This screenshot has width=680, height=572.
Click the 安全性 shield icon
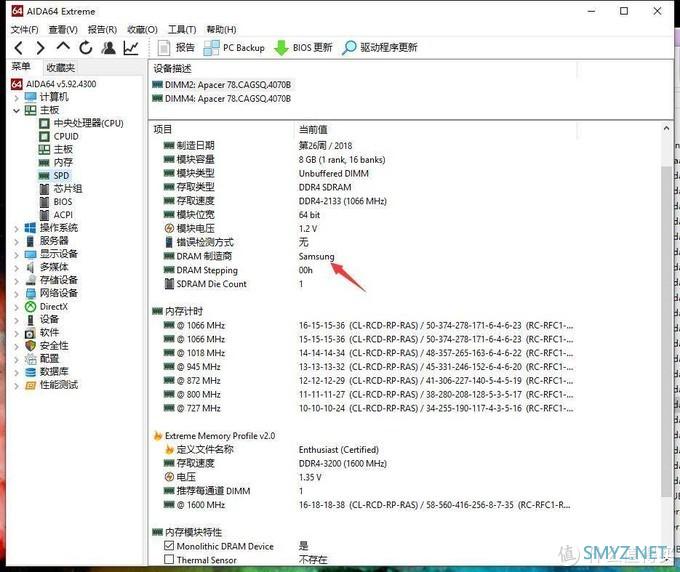pyautogui.click(x=30, y=346)
